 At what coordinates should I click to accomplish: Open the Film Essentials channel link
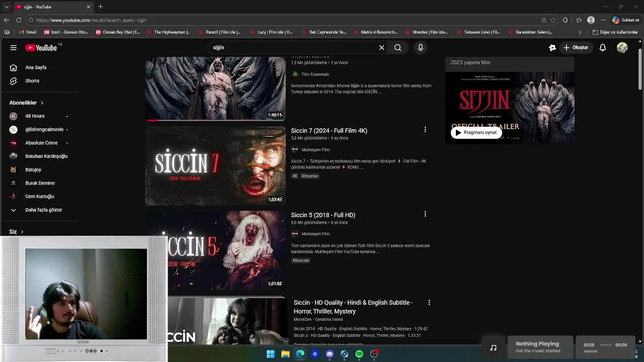[x=315, y=74]
